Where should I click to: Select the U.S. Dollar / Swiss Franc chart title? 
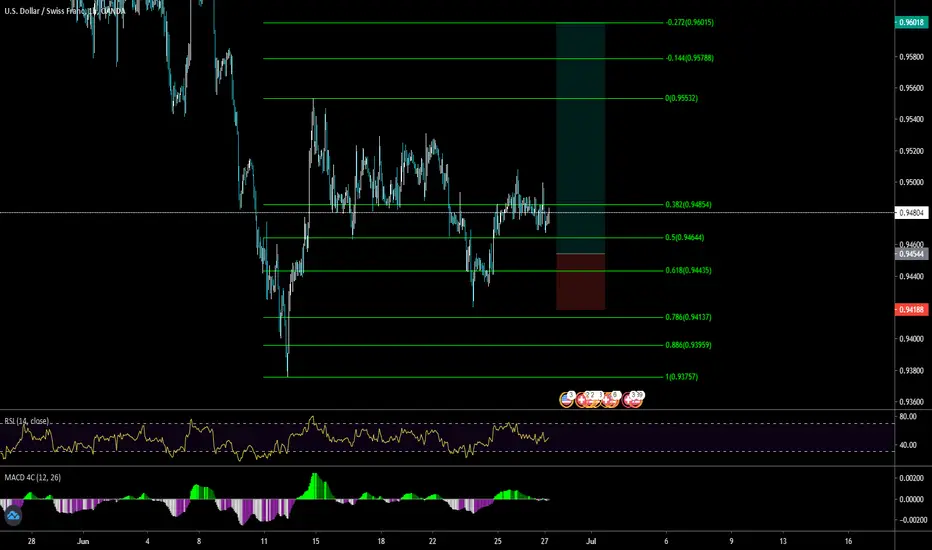[65, 11]
